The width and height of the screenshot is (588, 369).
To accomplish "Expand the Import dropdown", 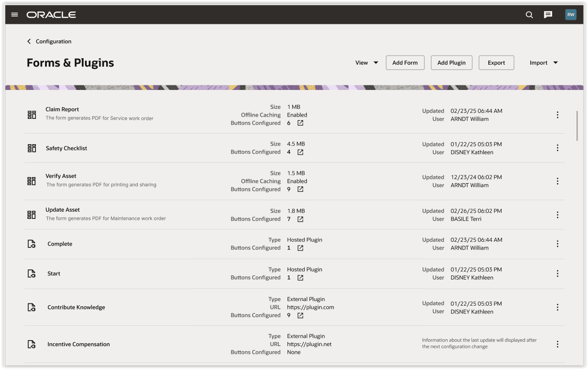I will [x=544, y=62].
